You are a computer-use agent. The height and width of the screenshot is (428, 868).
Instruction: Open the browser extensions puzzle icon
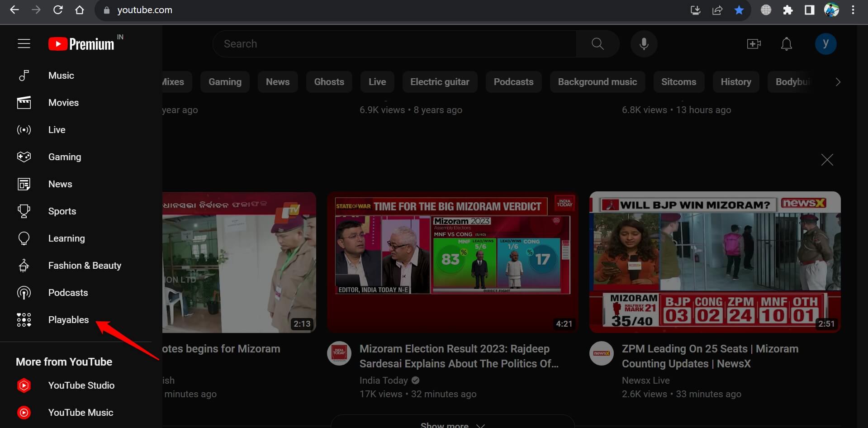point(788,10)
